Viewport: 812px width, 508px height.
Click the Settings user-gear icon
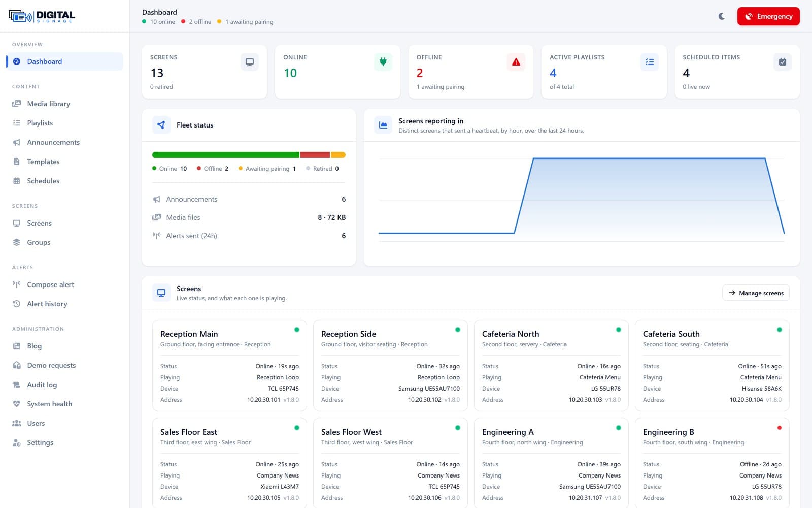pos(17,442)
